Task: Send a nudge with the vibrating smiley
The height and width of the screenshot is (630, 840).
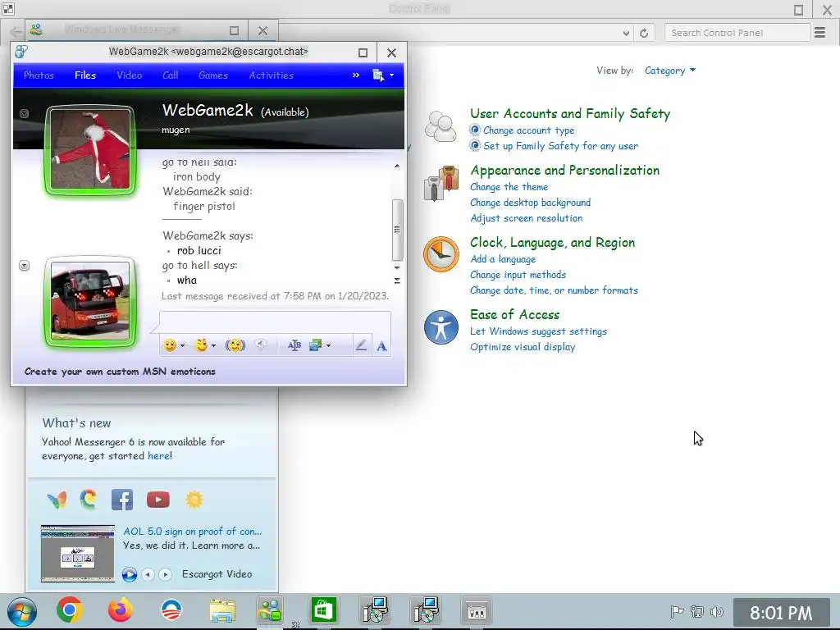Action: point(235,345)
